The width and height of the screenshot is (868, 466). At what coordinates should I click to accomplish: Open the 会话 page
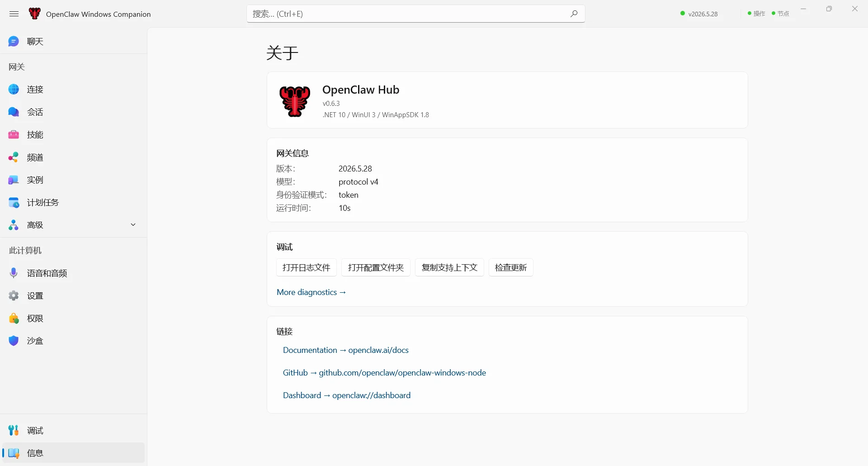click(x=74, y=112)
